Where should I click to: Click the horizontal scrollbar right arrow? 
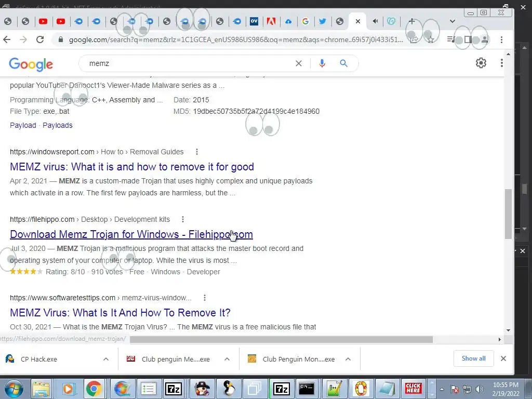(499, 339)
